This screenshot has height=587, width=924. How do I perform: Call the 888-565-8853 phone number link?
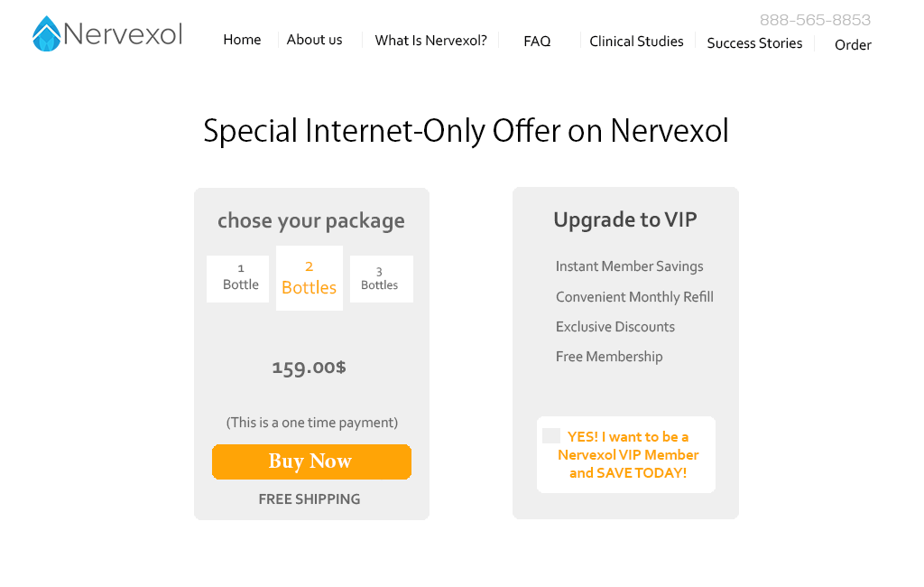click(815, 20)
